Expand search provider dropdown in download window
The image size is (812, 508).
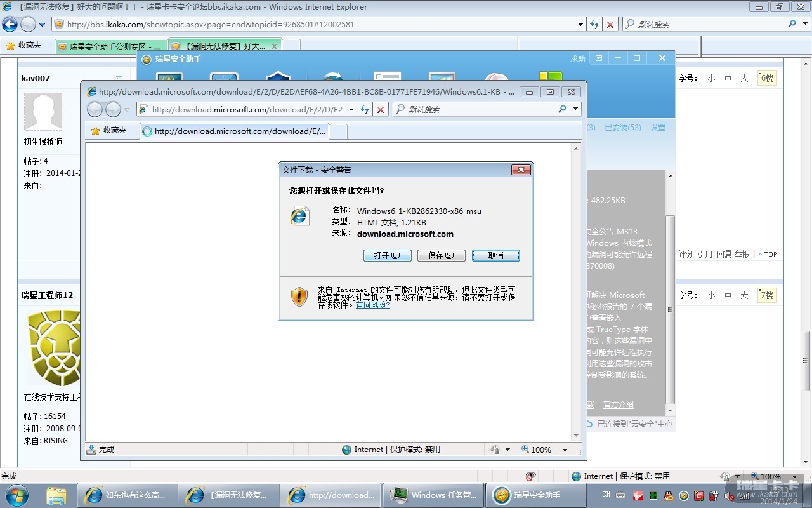[575, 109]
